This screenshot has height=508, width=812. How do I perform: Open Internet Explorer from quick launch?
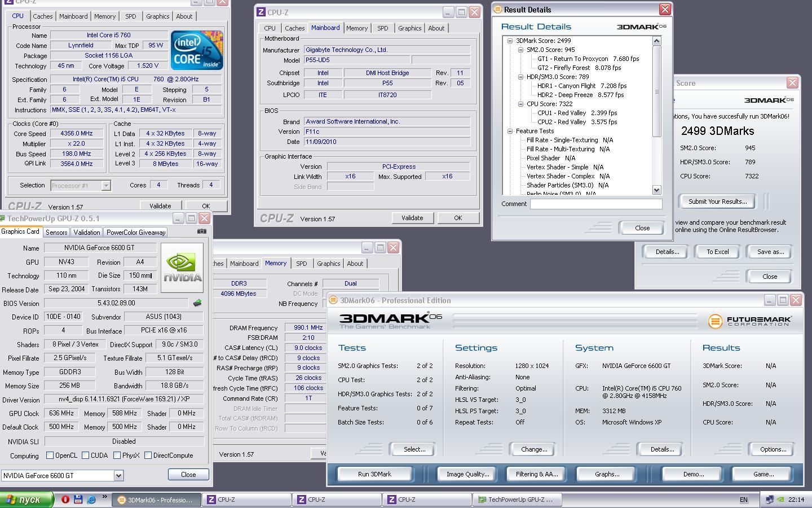point(91,500)
